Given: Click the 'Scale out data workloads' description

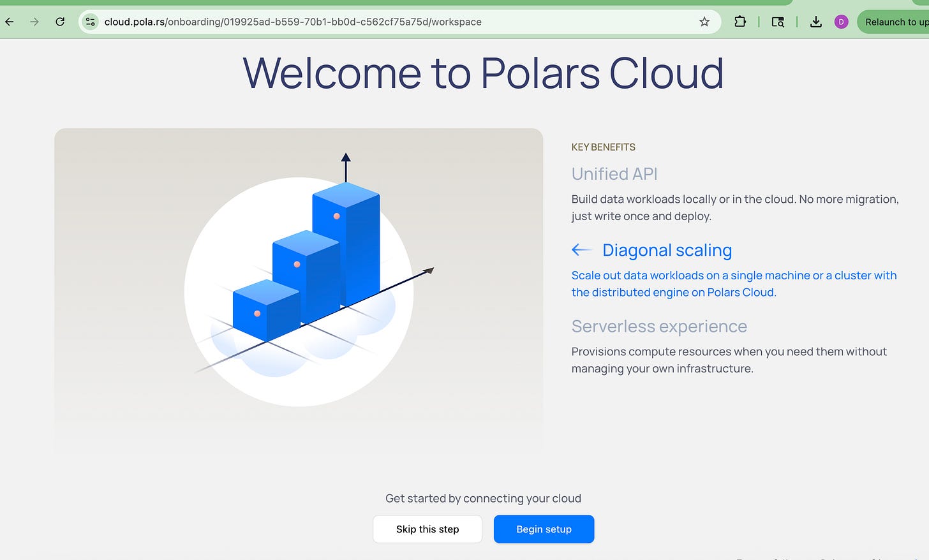Looking at the screenshot, I should point(734,284).
